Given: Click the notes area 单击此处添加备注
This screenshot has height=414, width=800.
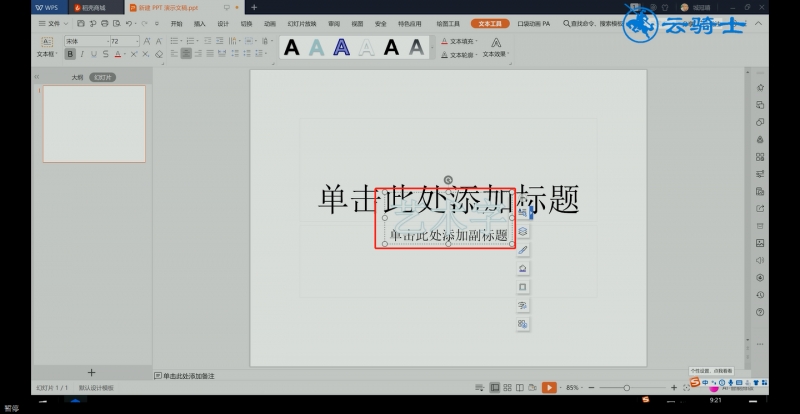Looking at the screenshot, I should pyautogui.click(x=189, y=376).
